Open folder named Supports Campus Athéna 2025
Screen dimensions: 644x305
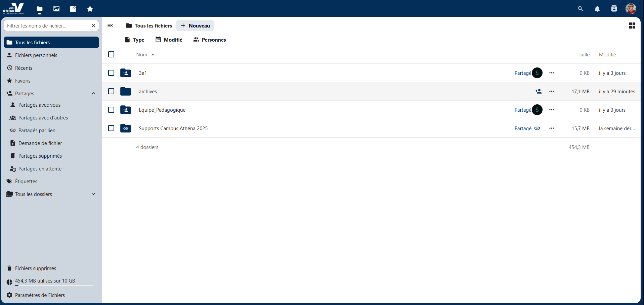pos(173,128)
